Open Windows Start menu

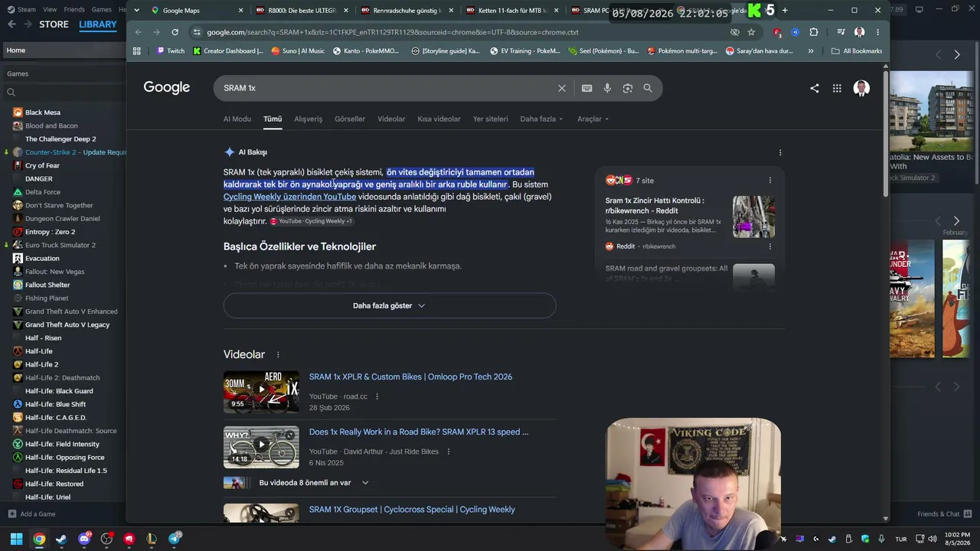16,539
